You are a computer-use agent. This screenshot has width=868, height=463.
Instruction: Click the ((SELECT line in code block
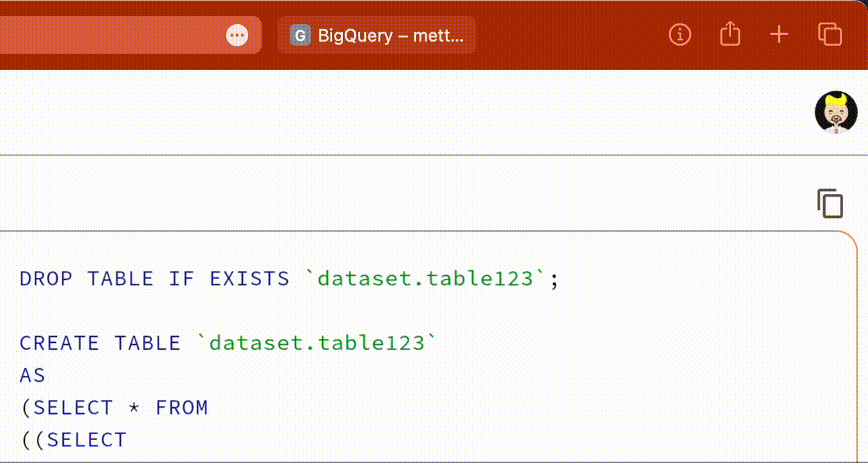click(74, 440)
